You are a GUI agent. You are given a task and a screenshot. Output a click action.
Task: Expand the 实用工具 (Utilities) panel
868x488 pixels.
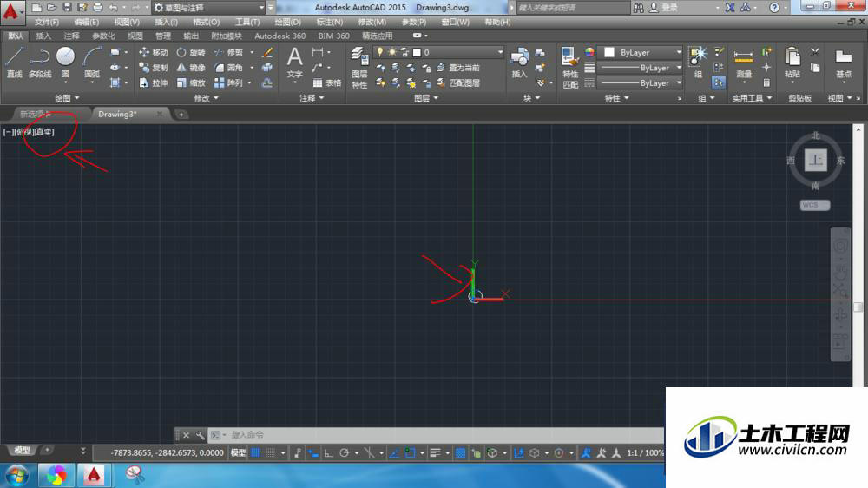coord(752,98)
